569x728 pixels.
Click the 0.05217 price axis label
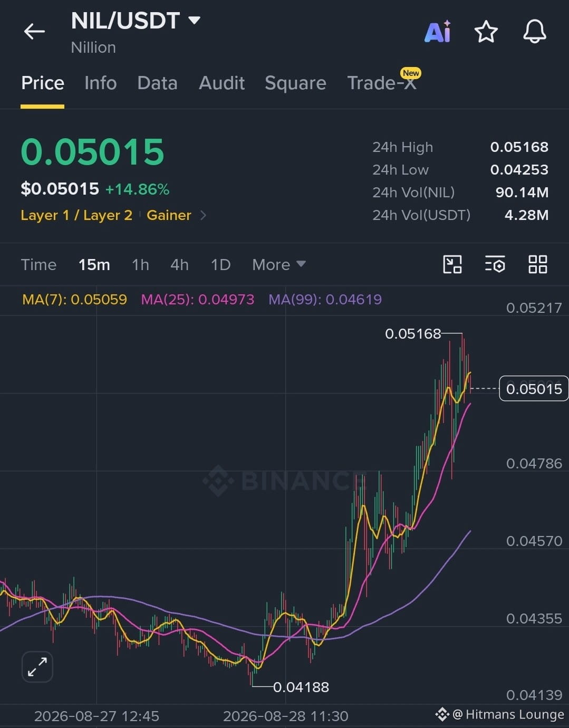pyautogui.click(x=534, y=308)
